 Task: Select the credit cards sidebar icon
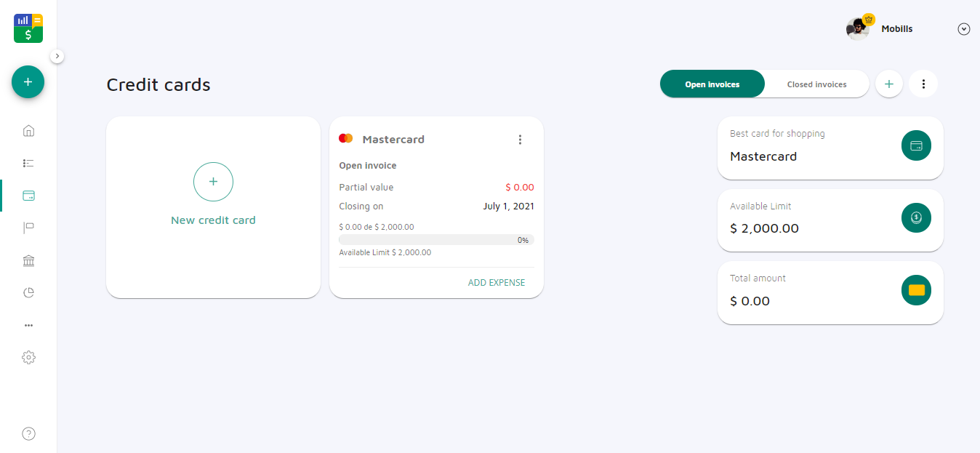coord(28,196)
